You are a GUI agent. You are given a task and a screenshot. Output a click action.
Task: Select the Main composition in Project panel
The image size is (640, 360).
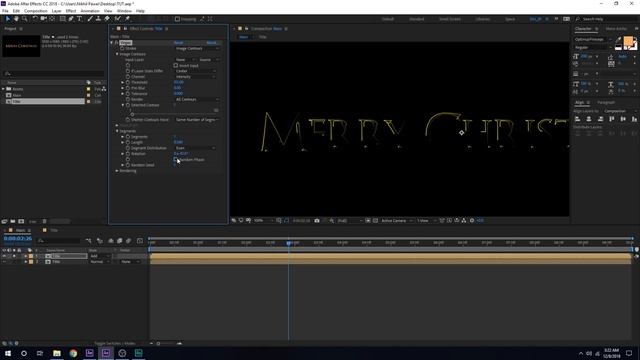[x=17, y=95]
